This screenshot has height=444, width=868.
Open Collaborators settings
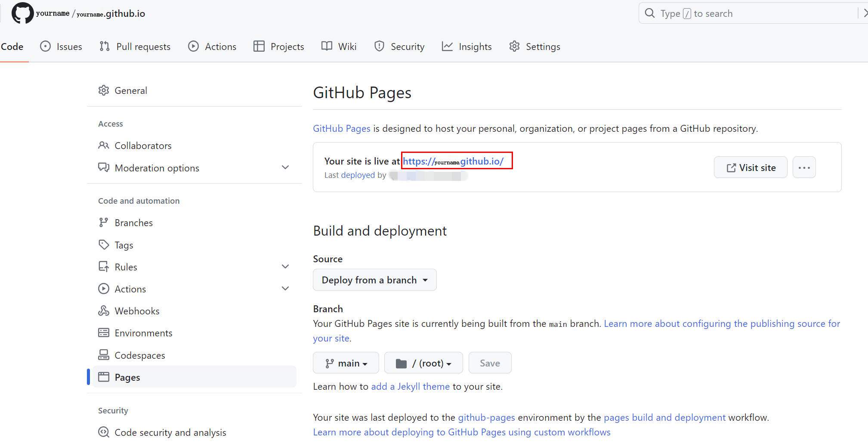(195, 146)
